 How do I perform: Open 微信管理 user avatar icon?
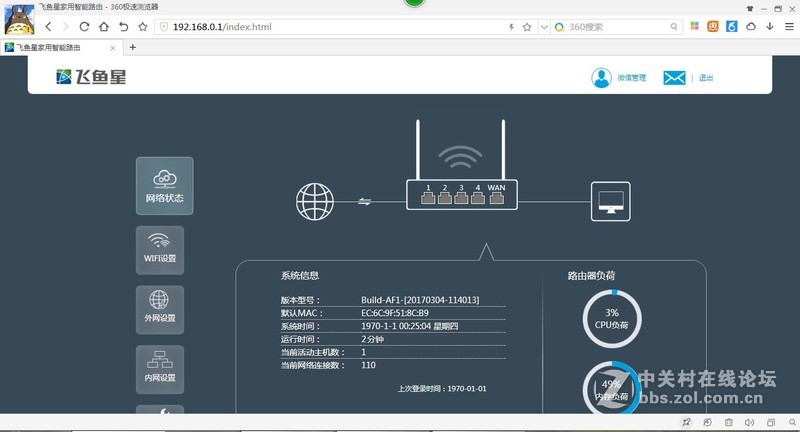602,78
